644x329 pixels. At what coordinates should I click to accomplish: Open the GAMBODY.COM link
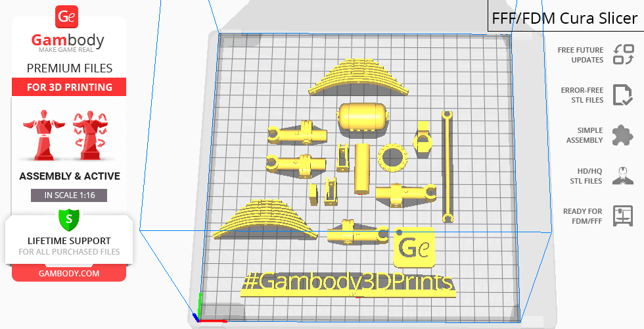pyautogui.click(x=68, y=273)
